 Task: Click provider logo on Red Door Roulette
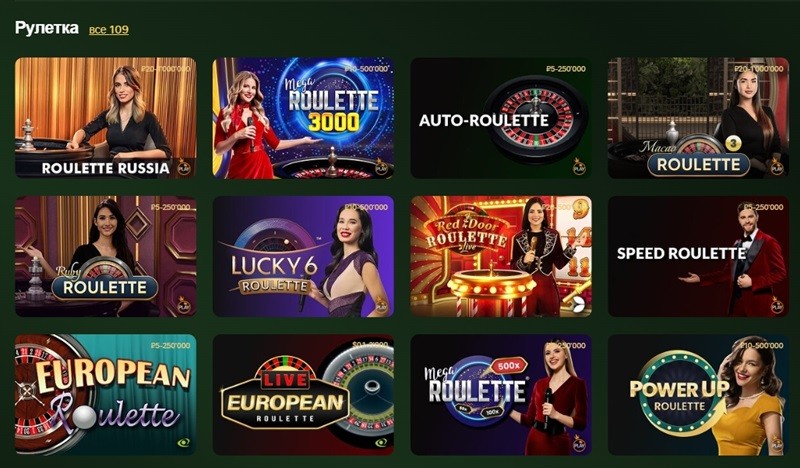tap(578, 305)
